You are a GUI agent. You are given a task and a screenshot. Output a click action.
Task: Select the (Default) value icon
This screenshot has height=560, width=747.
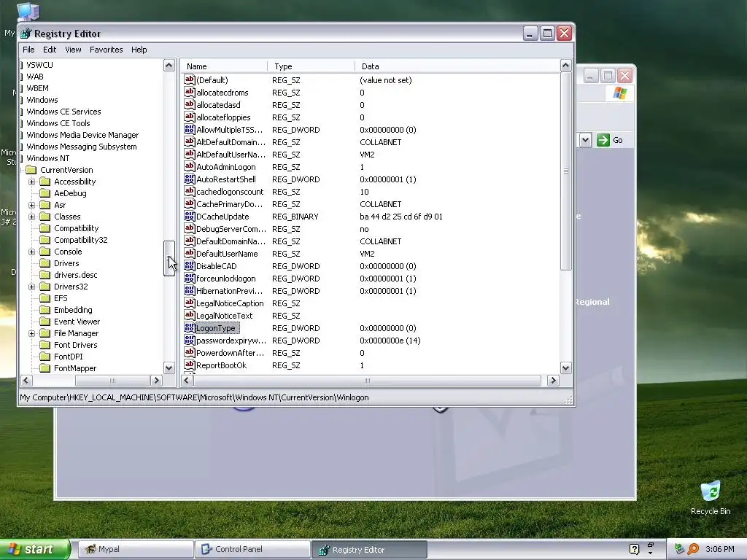(190, 80)
